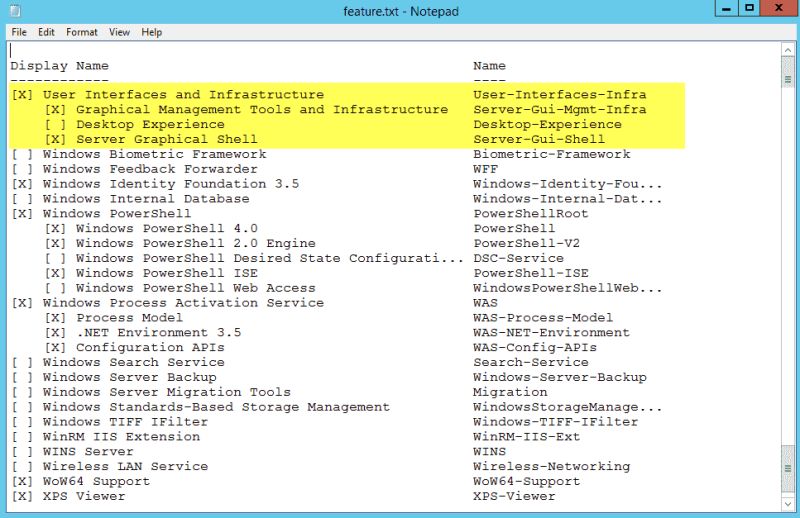
Task: Click the 'User-Interfaces-Infra' name text
Action: (x=560, y=95)
